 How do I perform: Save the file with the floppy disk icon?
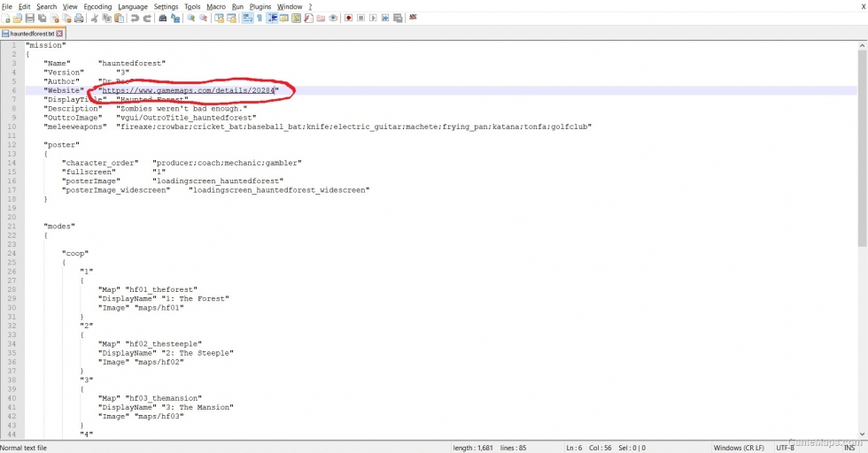[30, 19]
